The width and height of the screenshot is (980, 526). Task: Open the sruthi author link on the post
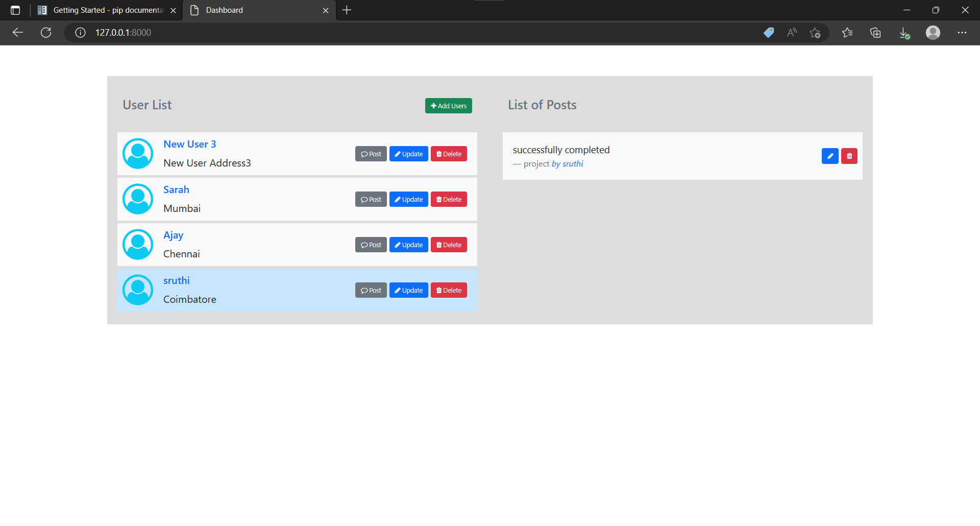click(x=572, y=163)
